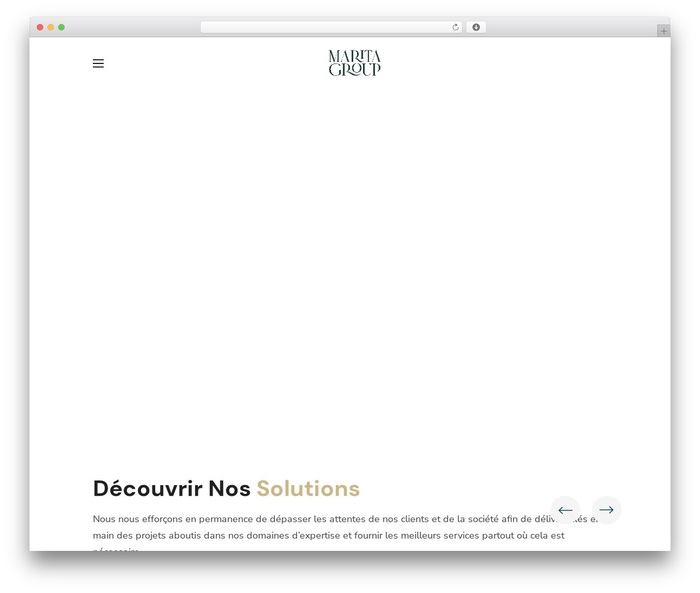This screenshot has width=700, height=593.
Task: Maximize the window with green button
Action: pyautogui.click(x=61, y=27)
